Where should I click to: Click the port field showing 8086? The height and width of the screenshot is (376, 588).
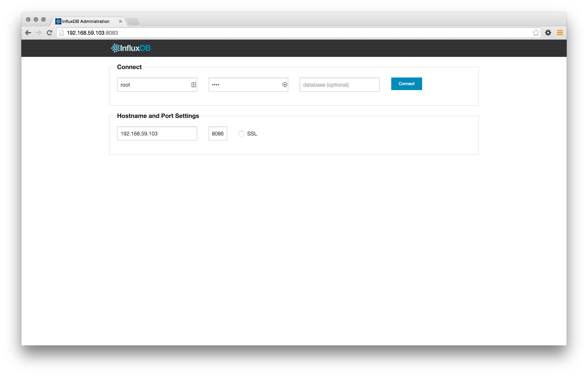[x=218, y=133]
